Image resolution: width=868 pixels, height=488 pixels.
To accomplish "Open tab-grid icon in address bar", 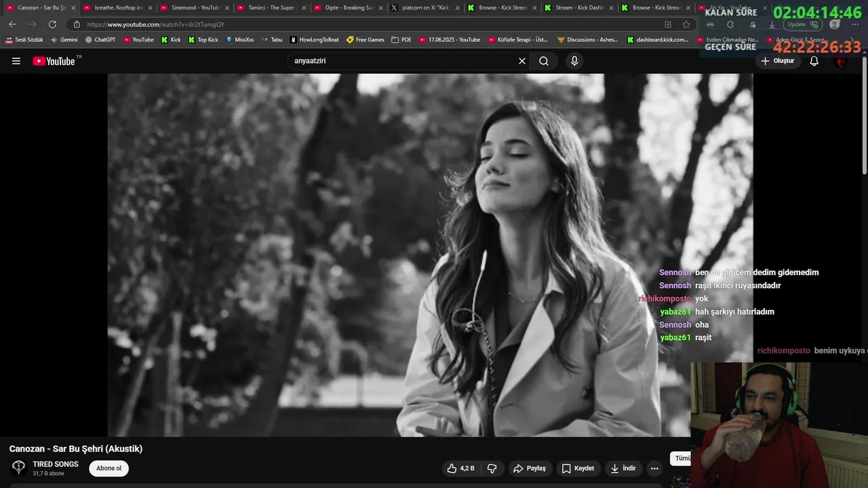I will pos(668,24).
